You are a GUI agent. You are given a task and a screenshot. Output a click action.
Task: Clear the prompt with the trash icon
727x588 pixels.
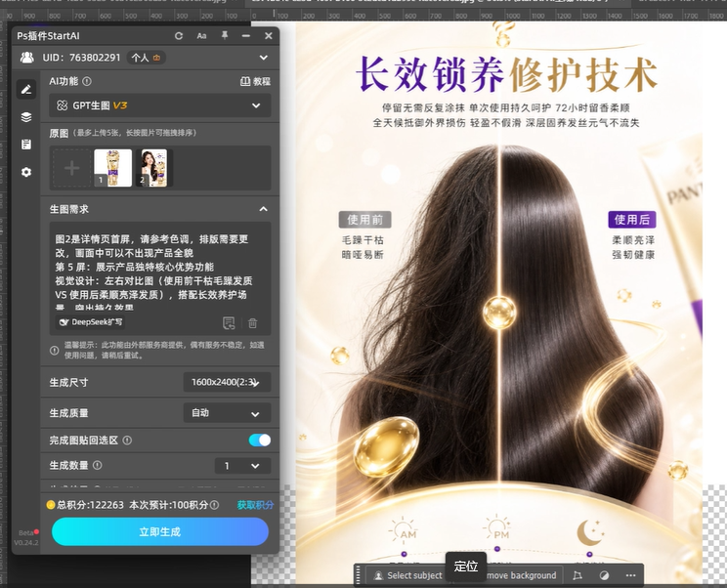coord(253,323)
